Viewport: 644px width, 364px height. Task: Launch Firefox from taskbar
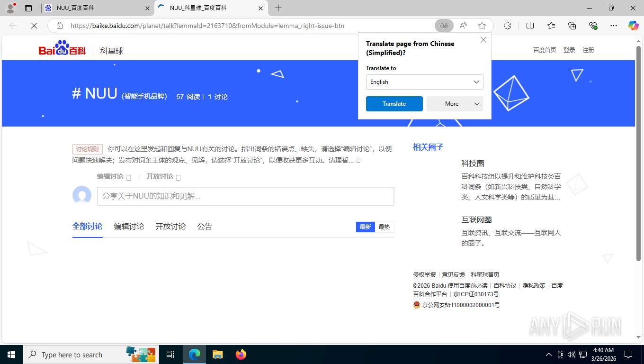tap(241, 355)
